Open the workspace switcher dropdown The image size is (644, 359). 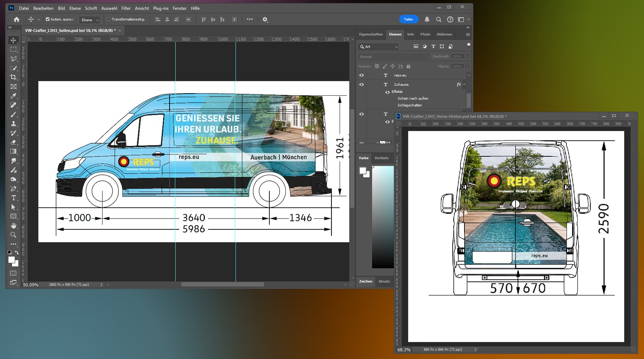(x=463, y=19)
